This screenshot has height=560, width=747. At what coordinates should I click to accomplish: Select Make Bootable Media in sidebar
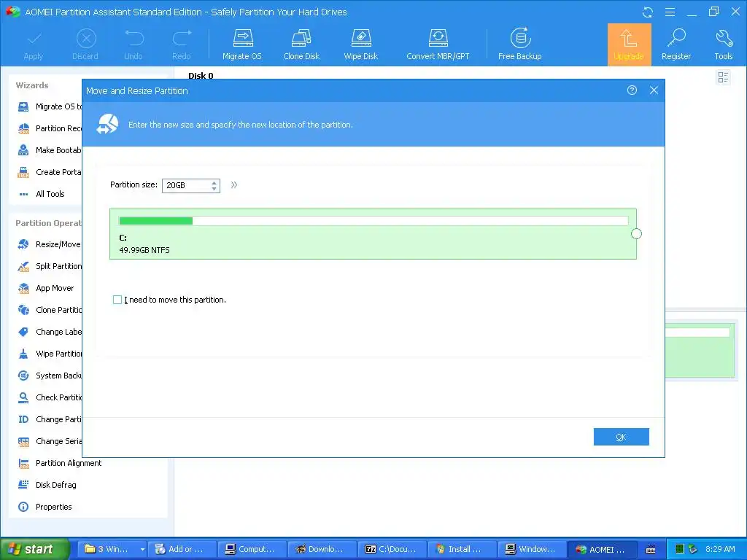[x=50, y=150]
